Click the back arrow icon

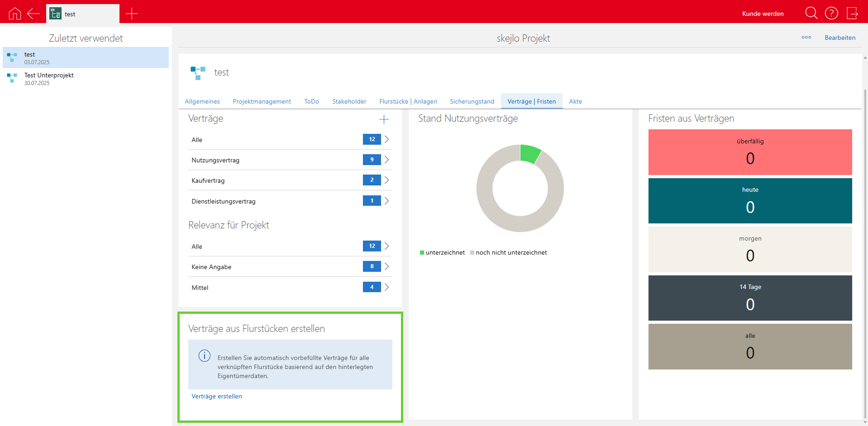click(33, 14)
